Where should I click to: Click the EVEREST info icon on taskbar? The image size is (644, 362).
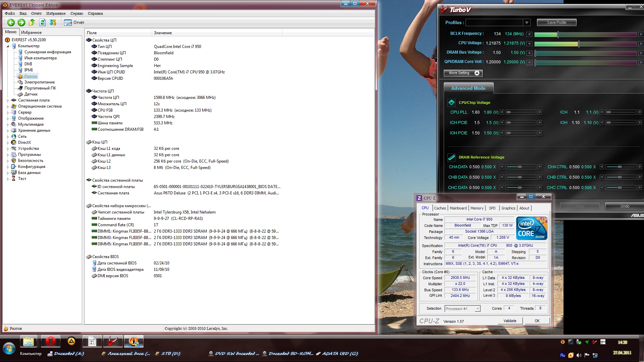[133, 342]
